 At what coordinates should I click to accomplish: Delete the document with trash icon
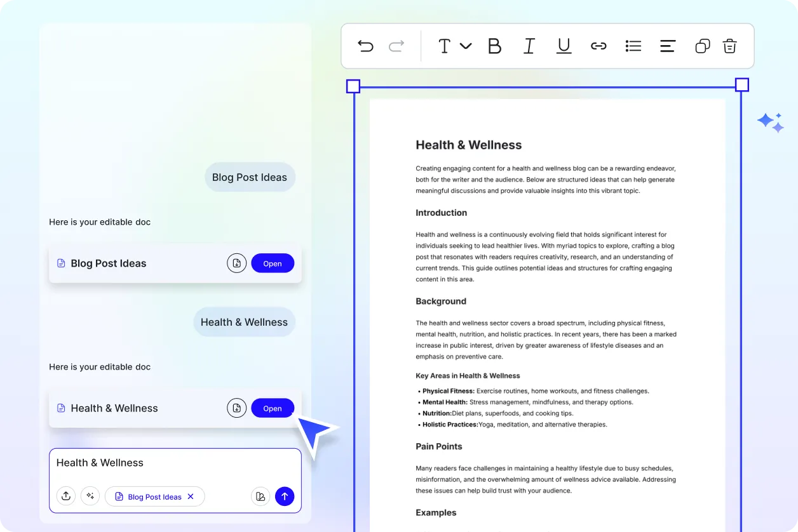729,46
